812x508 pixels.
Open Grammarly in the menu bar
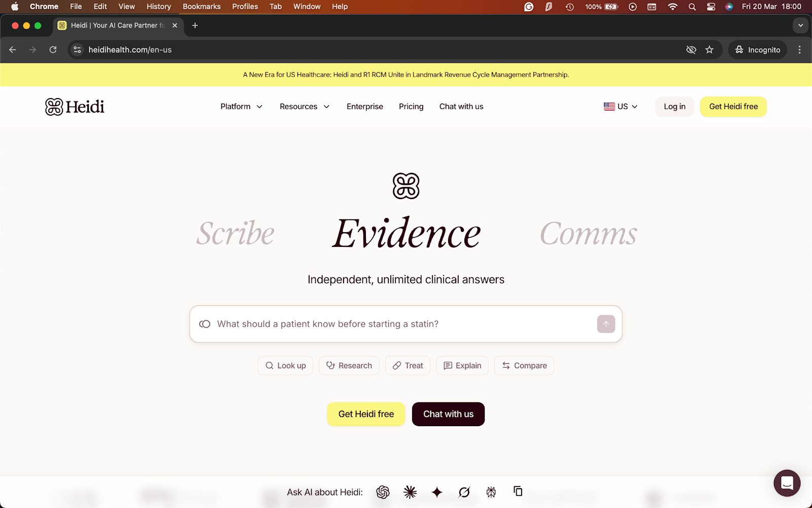tap(529, 7)
